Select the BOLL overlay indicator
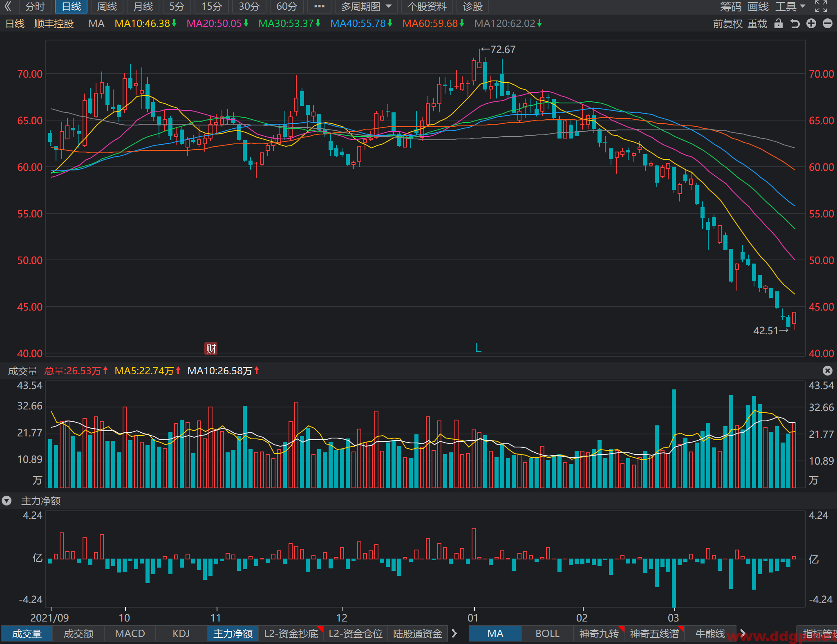Viewport: 837px width, 644px height. tap(547, 633)
